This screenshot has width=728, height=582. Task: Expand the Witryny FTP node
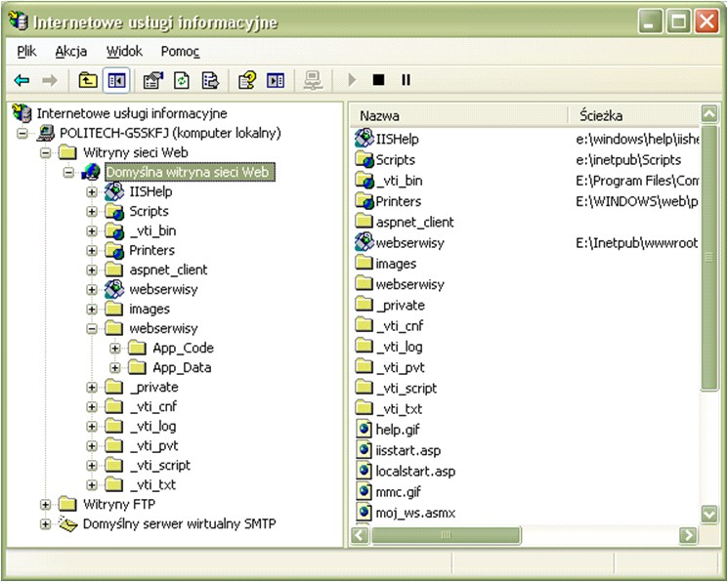[x=45, y=504]
